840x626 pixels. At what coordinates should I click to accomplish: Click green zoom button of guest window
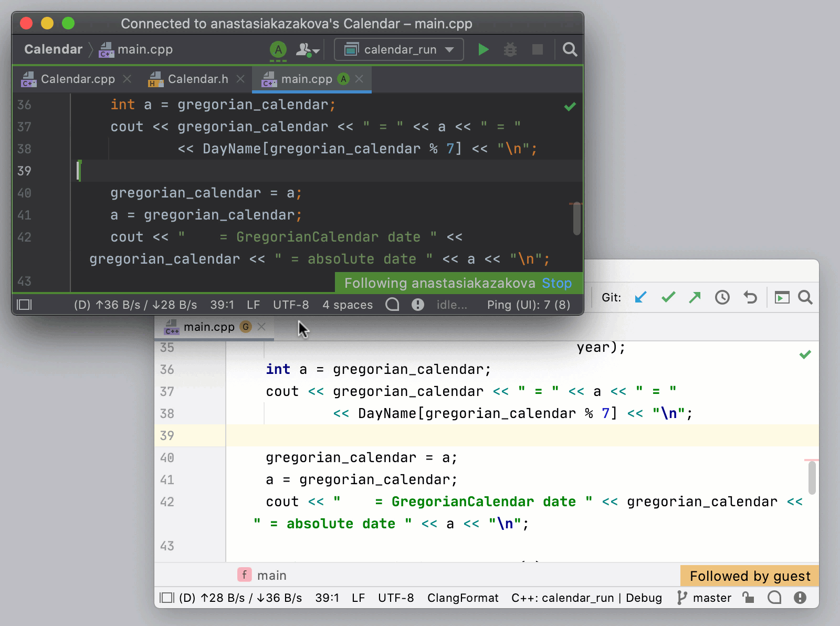(x=68, y=23)
